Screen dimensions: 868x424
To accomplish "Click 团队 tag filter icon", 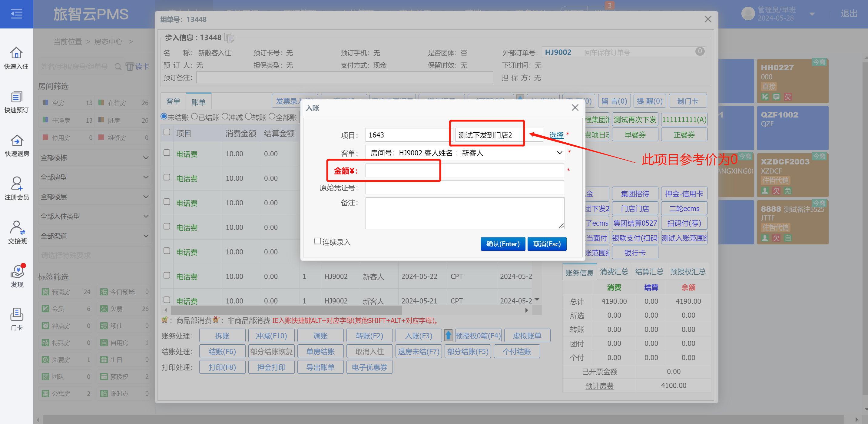I will pos(45,376).
